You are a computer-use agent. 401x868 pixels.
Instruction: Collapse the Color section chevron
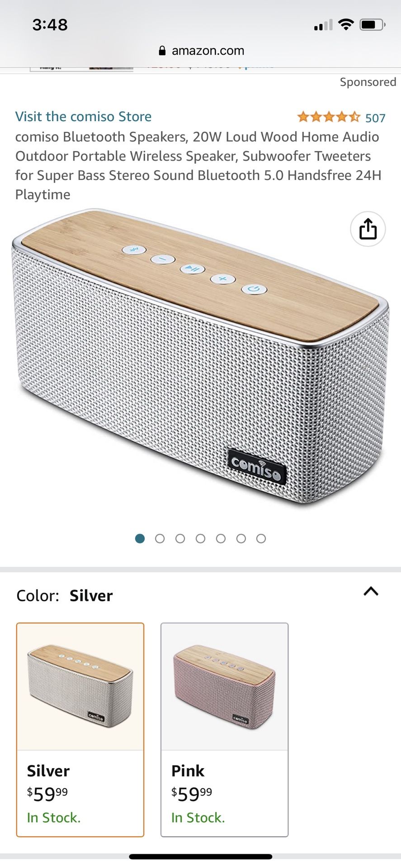[x=371, y=591]
